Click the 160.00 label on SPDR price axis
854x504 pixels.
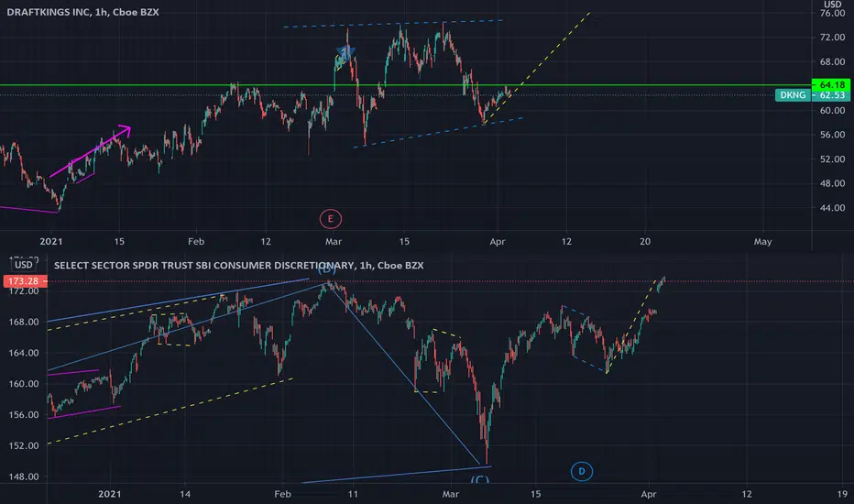[x=24, y=384]
